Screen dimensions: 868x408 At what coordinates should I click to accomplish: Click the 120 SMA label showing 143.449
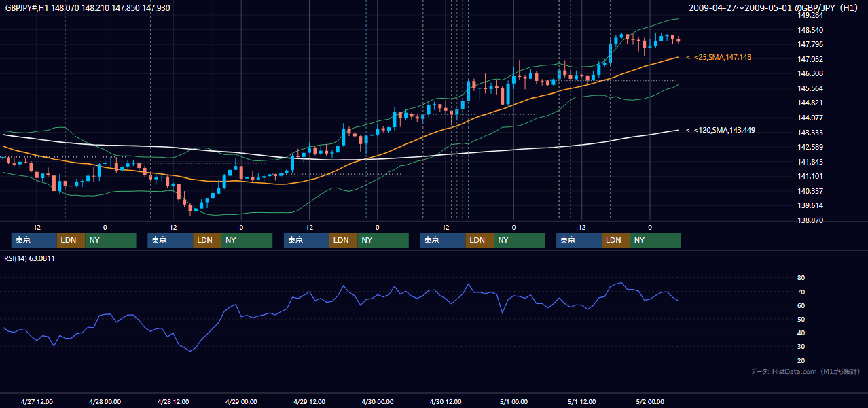(721, 130)
